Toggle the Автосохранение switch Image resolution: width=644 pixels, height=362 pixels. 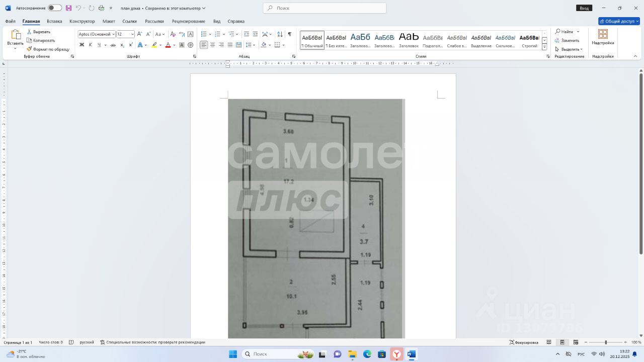click(55, 8)
